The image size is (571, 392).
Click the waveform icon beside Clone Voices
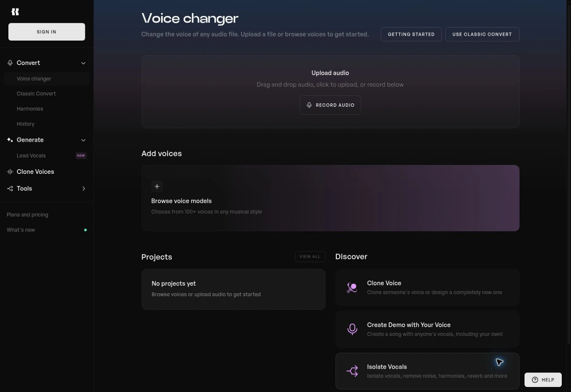(x=10, y=172)
